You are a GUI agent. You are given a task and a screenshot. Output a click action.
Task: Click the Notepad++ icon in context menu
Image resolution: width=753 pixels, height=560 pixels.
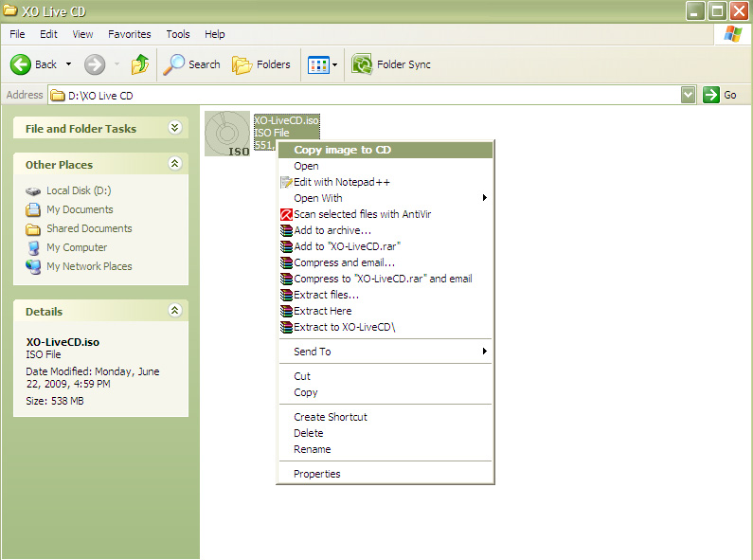tap(286, 183)
